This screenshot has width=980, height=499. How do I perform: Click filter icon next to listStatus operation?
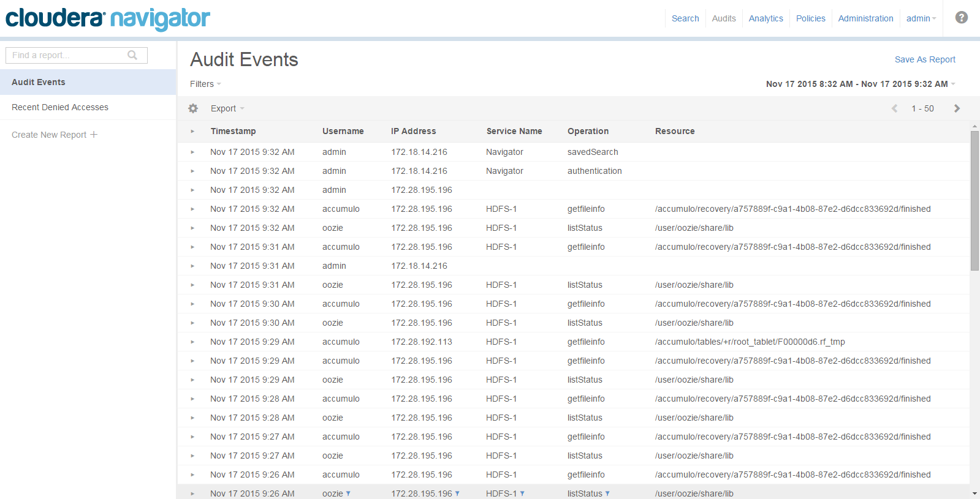[607, 493]
